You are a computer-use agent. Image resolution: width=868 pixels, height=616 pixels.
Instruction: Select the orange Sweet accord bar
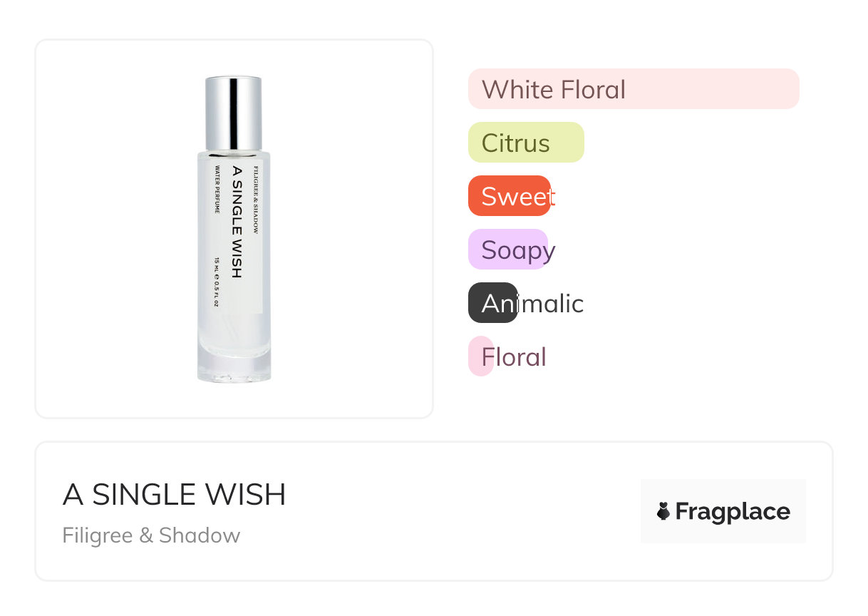point(510,196)
